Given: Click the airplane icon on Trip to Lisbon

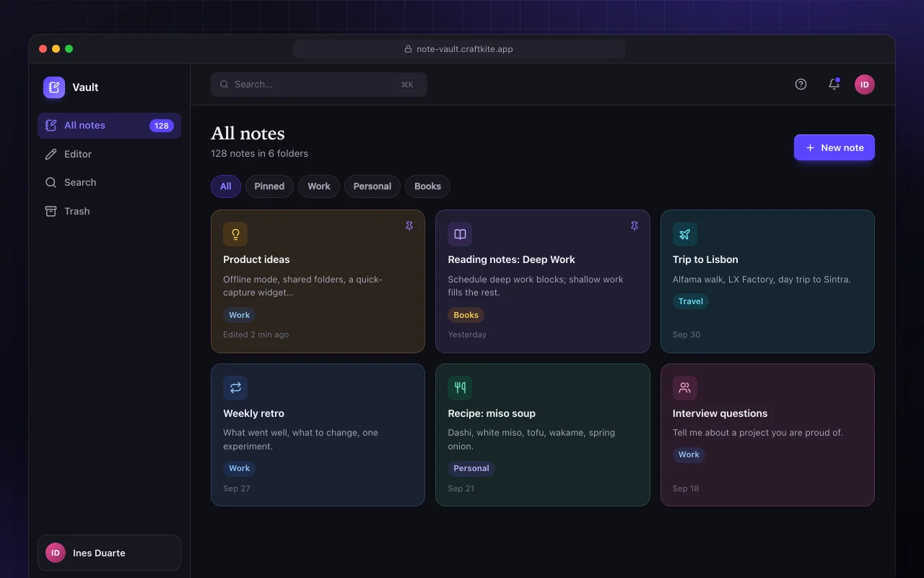Looking at the screenshot, I should coord(685,234).
